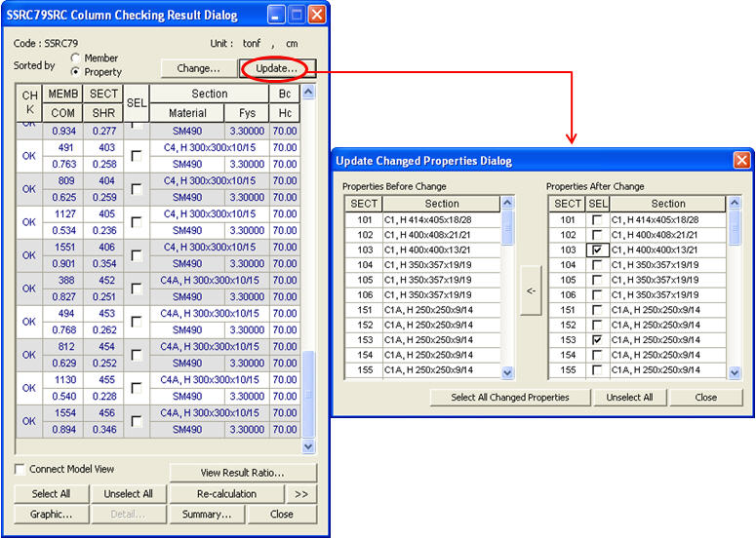Click the Change... button

(198, 69)
